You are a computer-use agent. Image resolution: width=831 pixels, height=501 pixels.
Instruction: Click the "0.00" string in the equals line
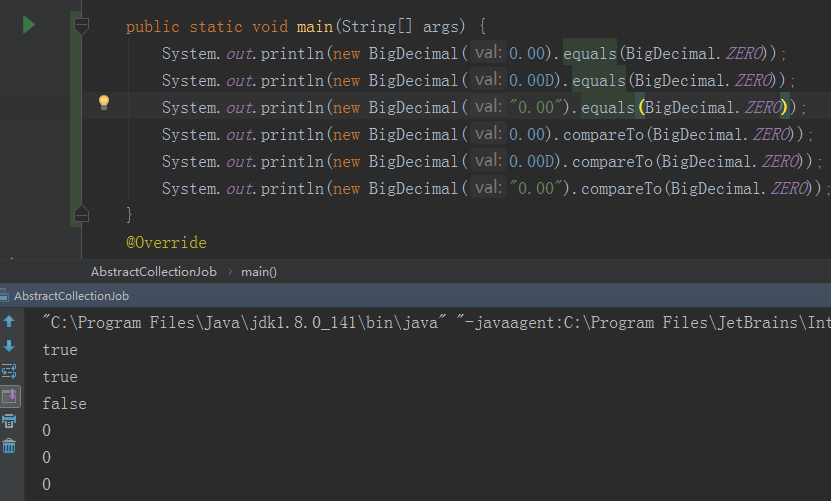[x=535, y=107]
